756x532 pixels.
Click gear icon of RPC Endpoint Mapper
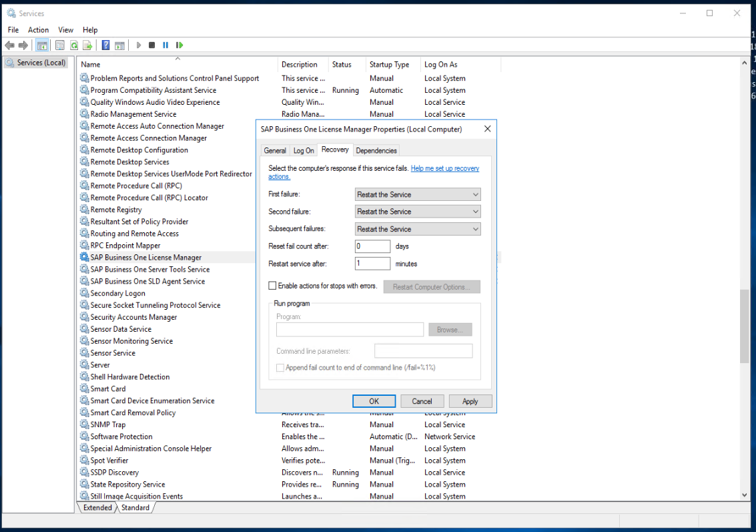pyautogui.click(x=84, y=245)
